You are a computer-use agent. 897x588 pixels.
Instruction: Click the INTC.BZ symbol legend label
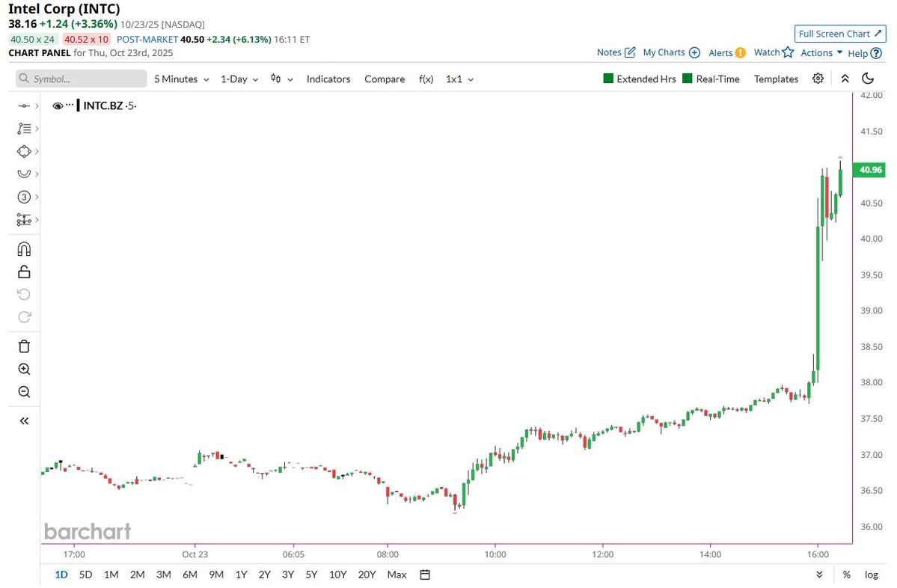point(103,105)
